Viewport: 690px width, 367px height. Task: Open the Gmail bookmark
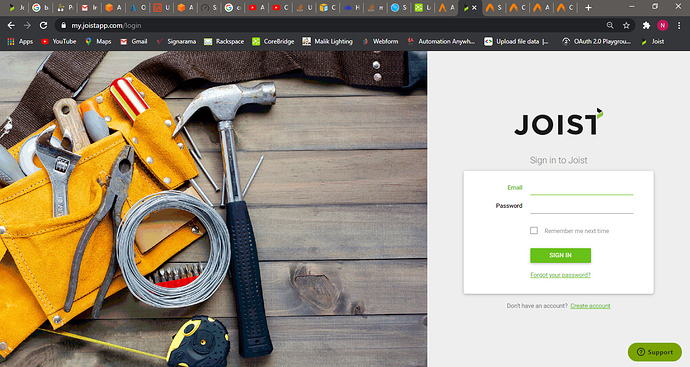134,41
